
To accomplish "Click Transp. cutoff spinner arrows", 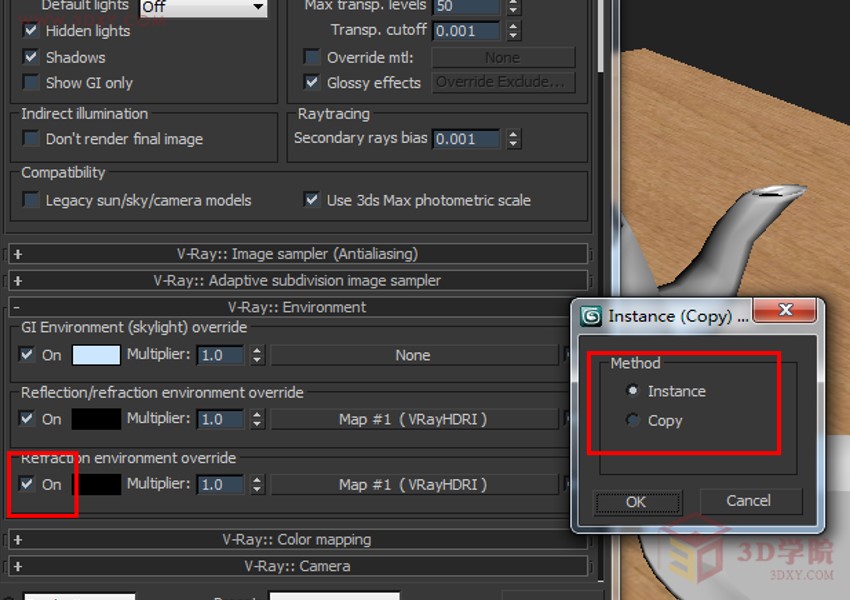I will click(513, 30).
